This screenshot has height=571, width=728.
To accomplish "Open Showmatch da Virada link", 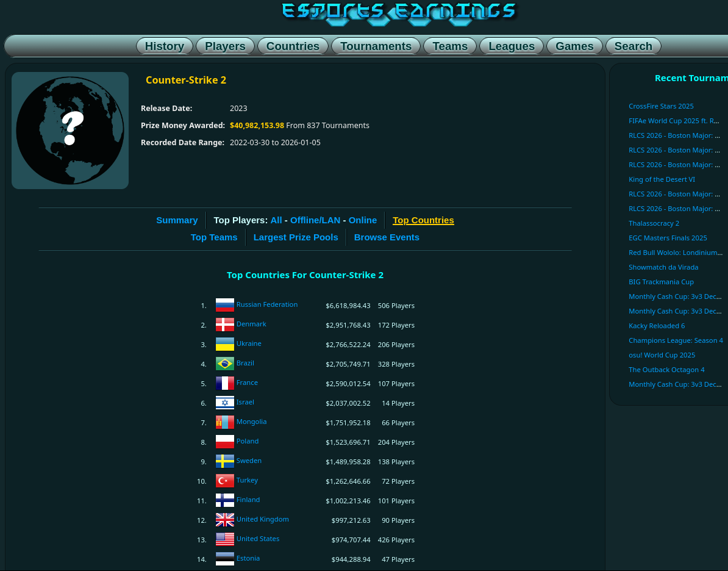I will point(663,267).
